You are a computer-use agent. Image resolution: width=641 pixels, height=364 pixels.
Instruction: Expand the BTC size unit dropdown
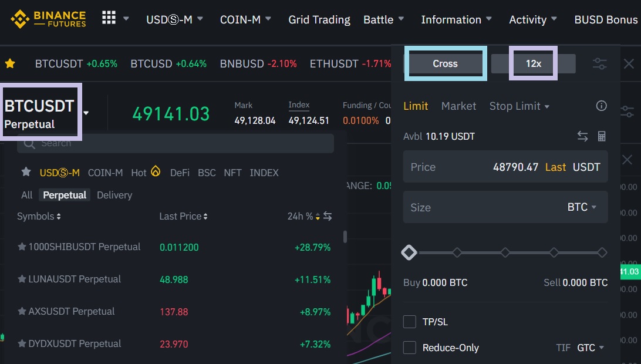pos(582,207)
